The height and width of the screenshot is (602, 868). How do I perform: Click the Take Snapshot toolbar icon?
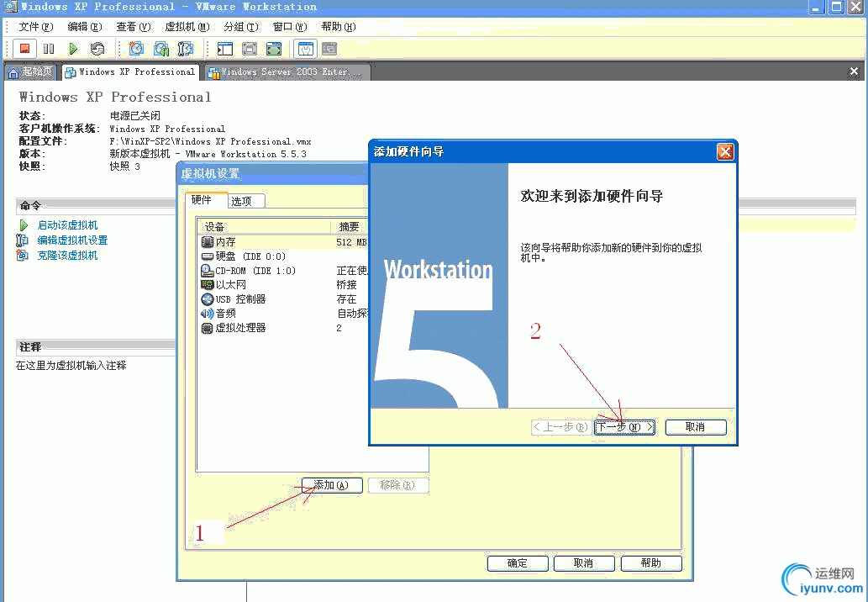[x=136, y=49]
